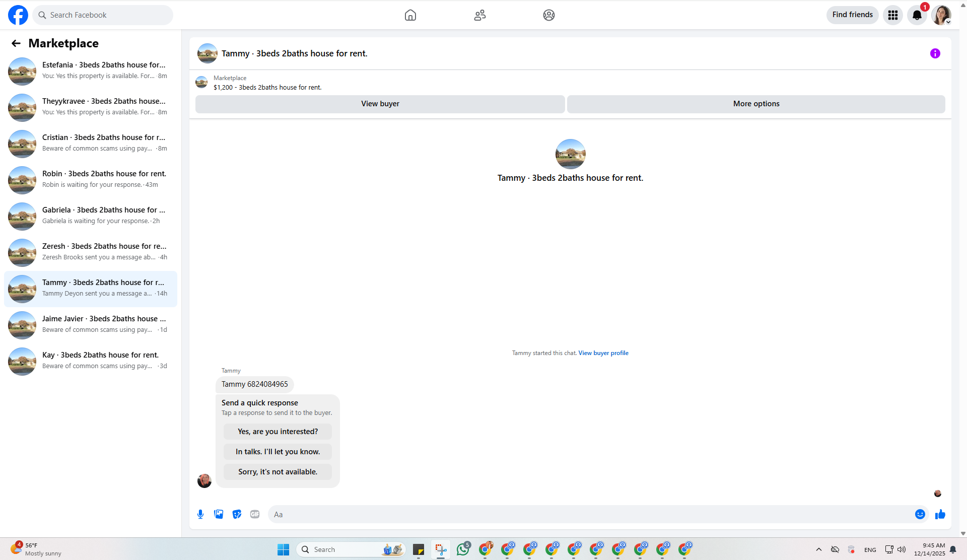
Task: Click the $1,200 listing title text
Action: click(x=267, y=88)
